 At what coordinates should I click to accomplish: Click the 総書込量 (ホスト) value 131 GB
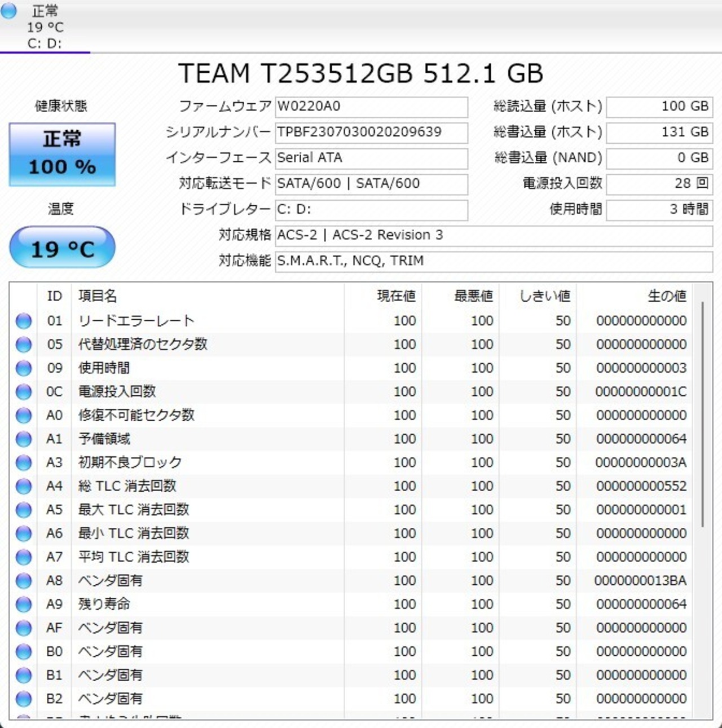point(659,133)
